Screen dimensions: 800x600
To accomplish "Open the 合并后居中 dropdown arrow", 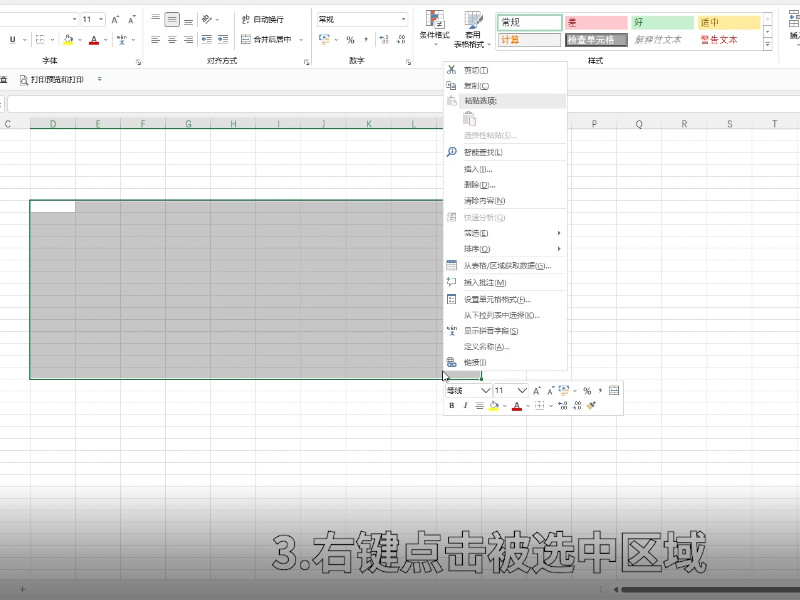I will (301, 40).
